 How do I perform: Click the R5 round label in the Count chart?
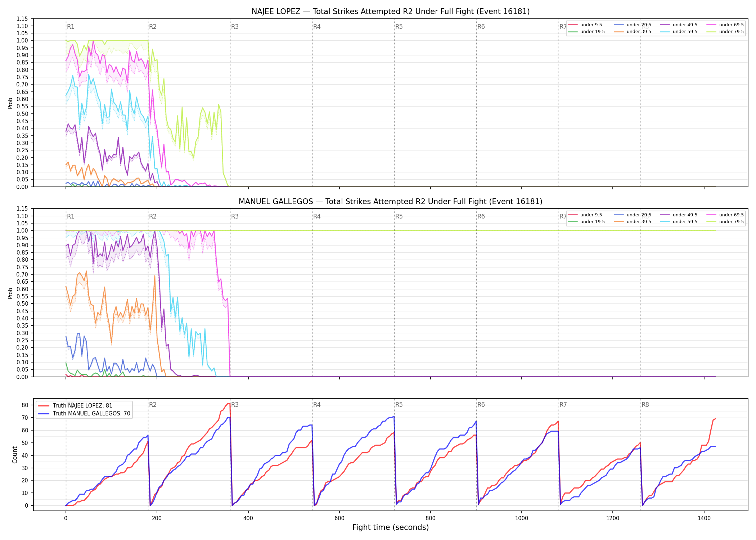399,405
